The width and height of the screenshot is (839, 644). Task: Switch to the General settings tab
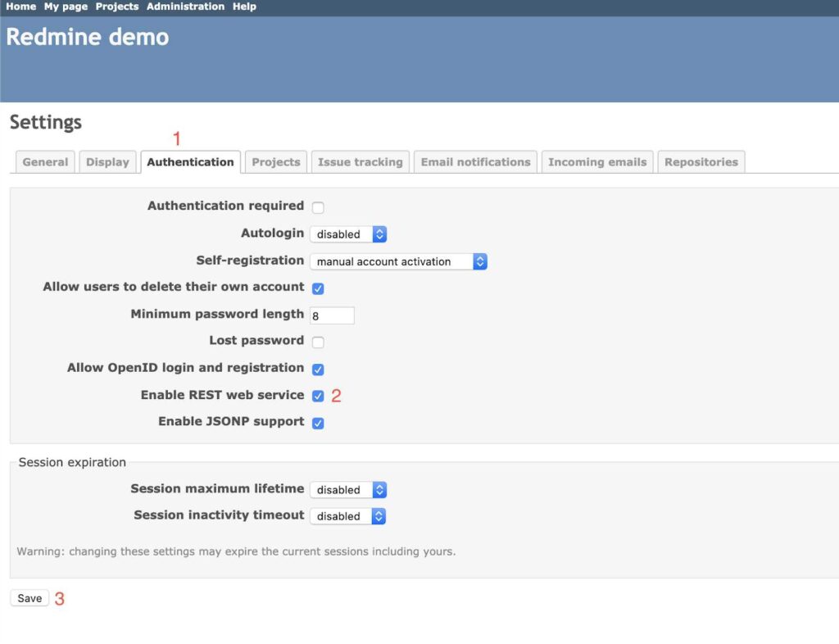coord(45,161)
